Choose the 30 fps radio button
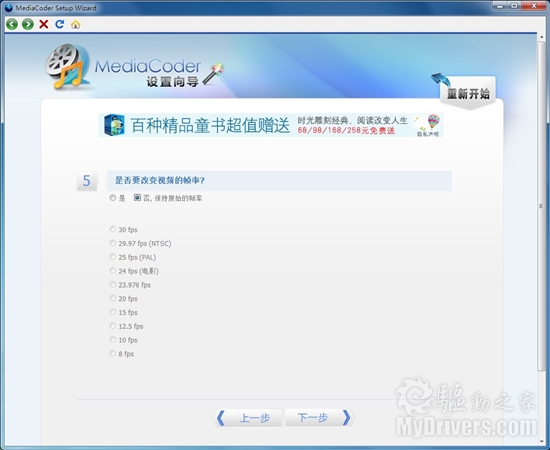550x450 pixels. point(113,229)
